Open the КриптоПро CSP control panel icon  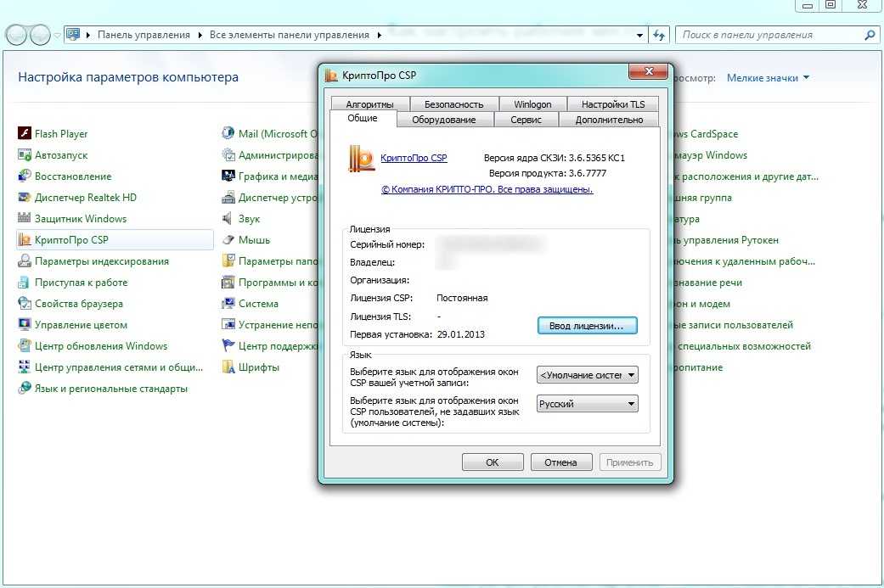[25, 240]
